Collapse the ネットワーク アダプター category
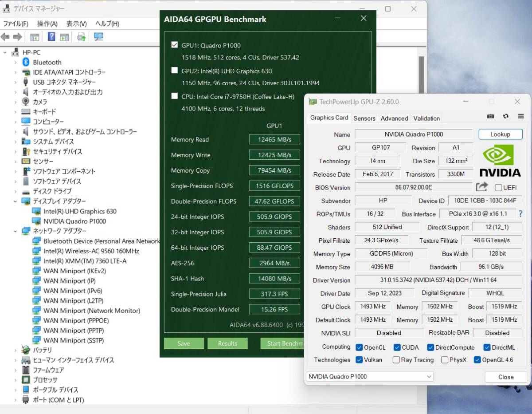 pyautogui.click(x=16, y=231)
